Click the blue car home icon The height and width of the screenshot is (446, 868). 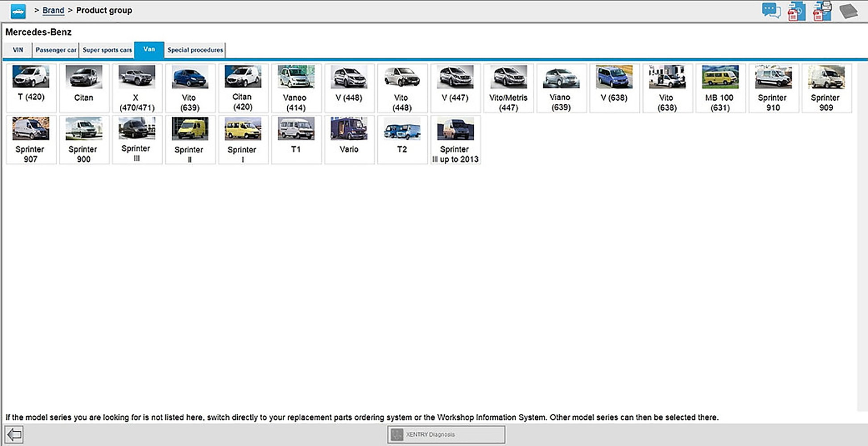[18, 11]
